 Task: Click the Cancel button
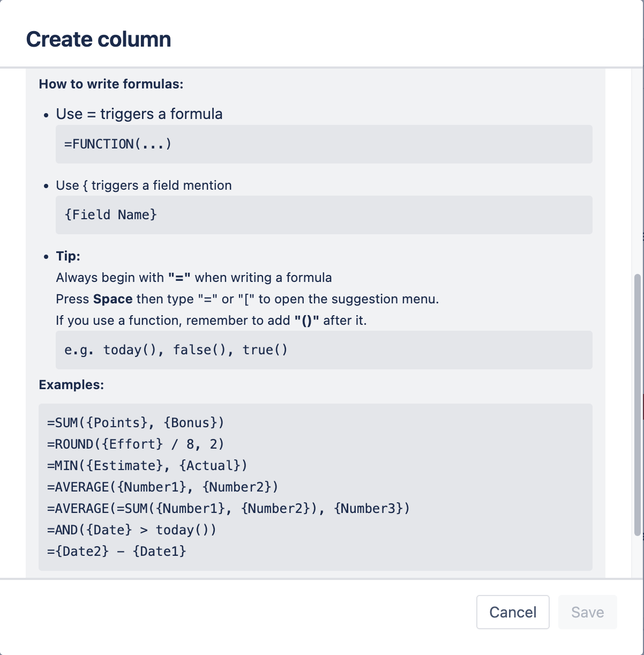click(512, 612)
